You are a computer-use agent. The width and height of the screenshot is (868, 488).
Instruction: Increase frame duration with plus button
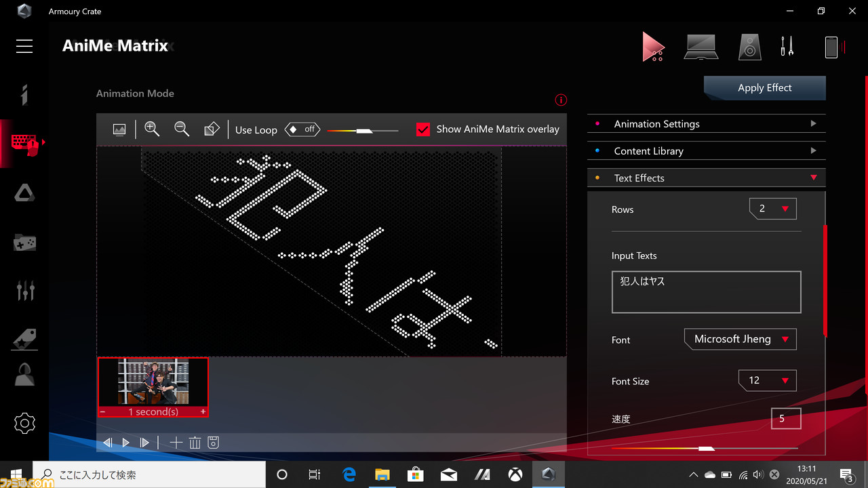(x=203, y=412)
